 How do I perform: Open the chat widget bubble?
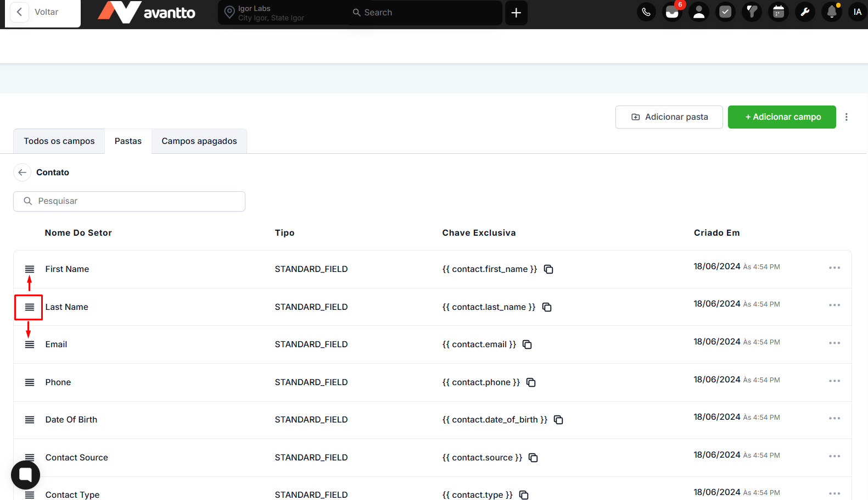point(26,475)
